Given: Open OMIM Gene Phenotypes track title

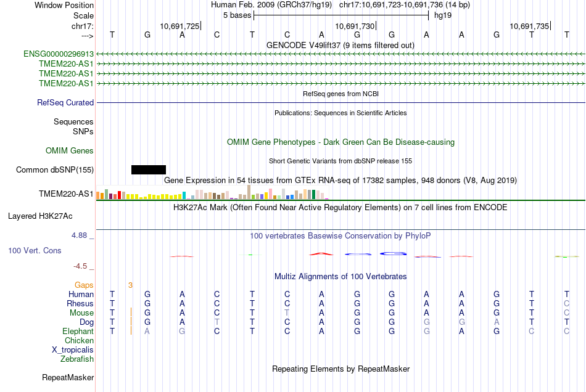Looking at the screenshot, I should (340, 142).
